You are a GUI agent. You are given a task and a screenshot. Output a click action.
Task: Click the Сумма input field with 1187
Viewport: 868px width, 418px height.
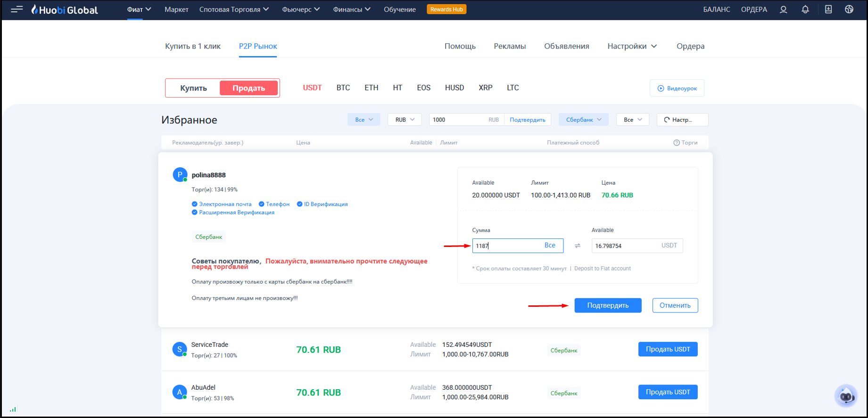coord(518,246)
